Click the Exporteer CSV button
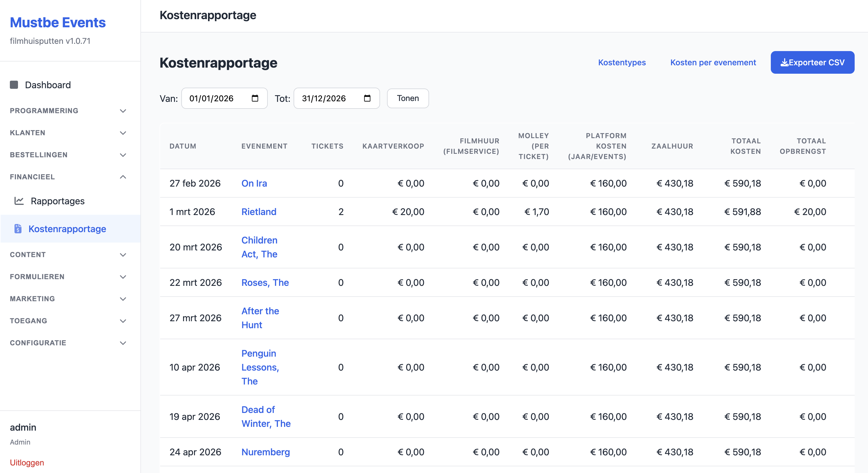Image resolution: width=868 pixels, height=473 pixels. pyautogui.click(x=812, y=62)
